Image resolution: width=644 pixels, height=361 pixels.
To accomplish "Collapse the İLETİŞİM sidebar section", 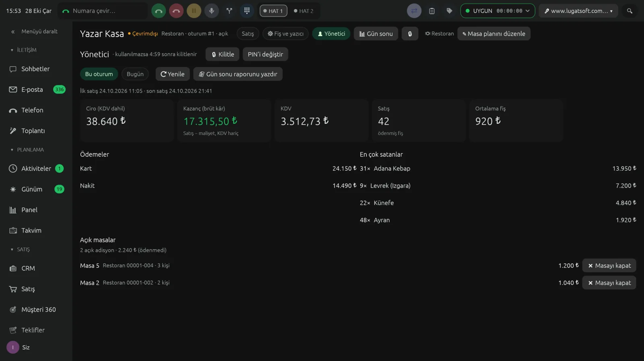I will click(x=23, y=50).
